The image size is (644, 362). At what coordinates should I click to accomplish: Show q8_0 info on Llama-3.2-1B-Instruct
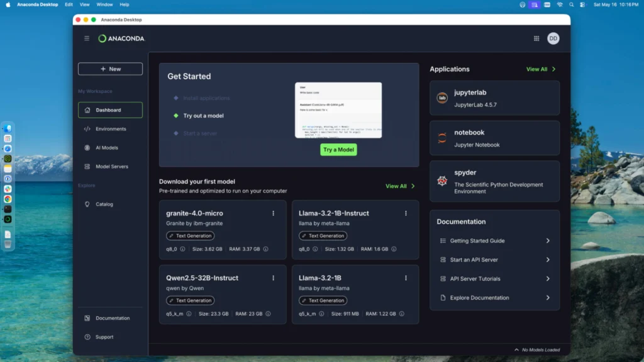tap(315, 249)
